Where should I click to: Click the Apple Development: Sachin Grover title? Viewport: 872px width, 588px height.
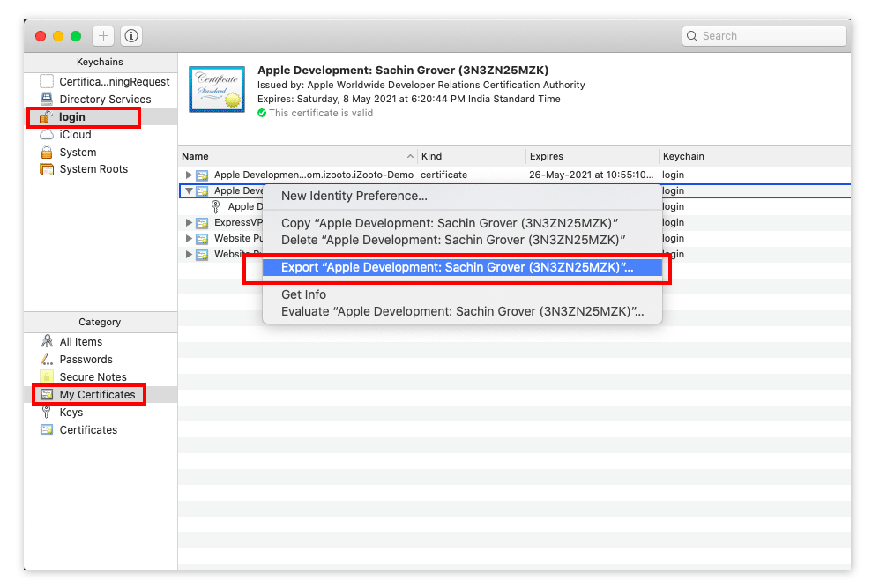tap(403, 71)
